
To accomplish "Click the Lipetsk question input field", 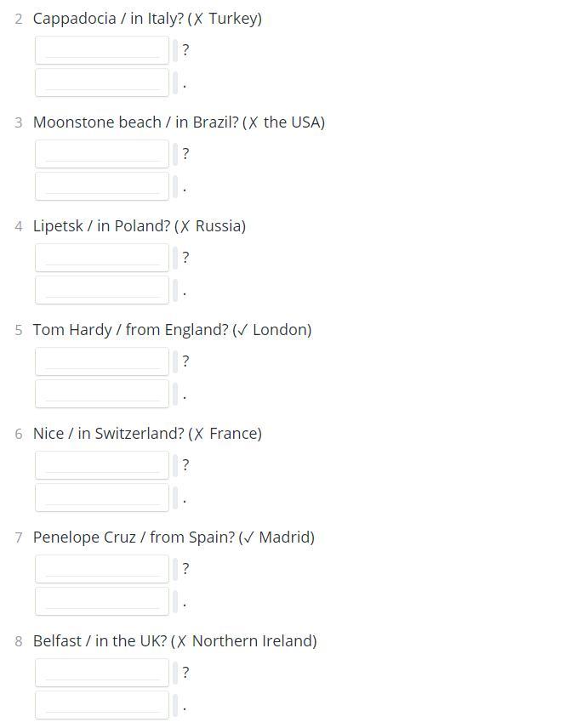I will coord(102,258).
